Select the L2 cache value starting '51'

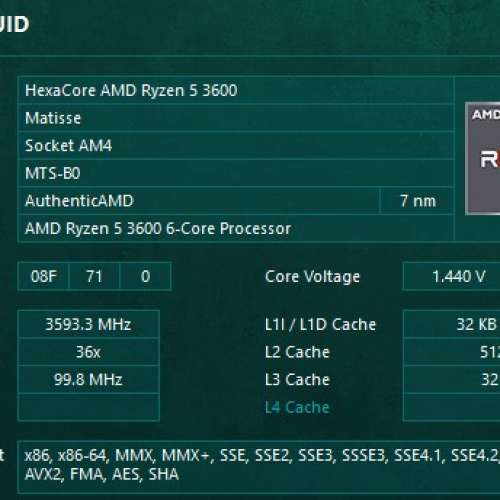pyautogui.click(x=452, y=352)
